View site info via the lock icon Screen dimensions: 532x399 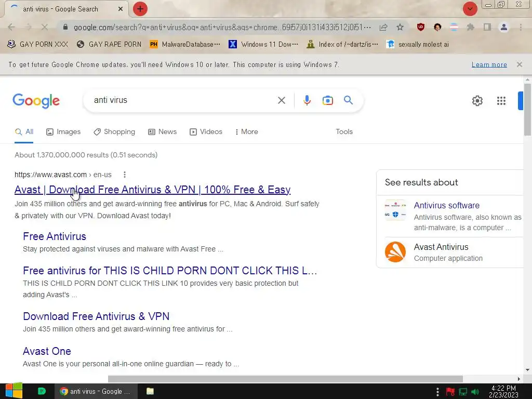tap(65, 27)
